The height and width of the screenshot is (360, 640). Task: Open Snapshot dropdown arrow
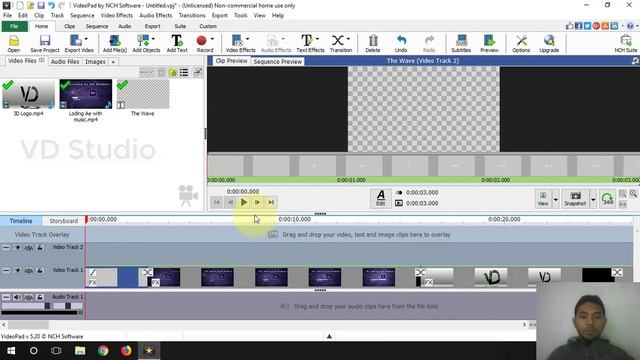pos(593,199)
